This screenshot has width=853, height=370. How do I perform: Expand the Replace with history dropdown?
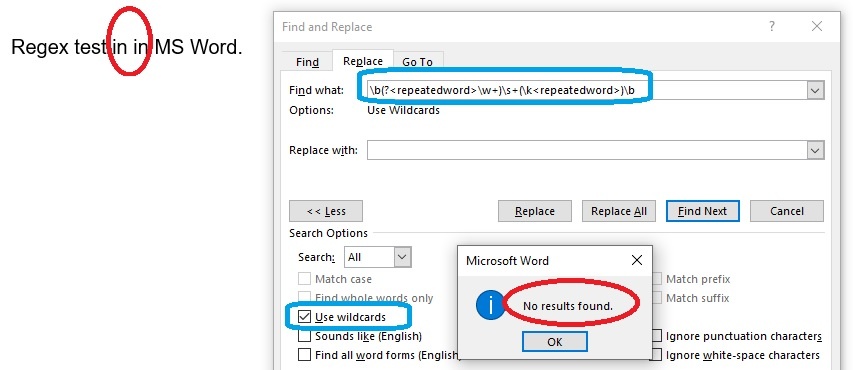click(815, 150)
